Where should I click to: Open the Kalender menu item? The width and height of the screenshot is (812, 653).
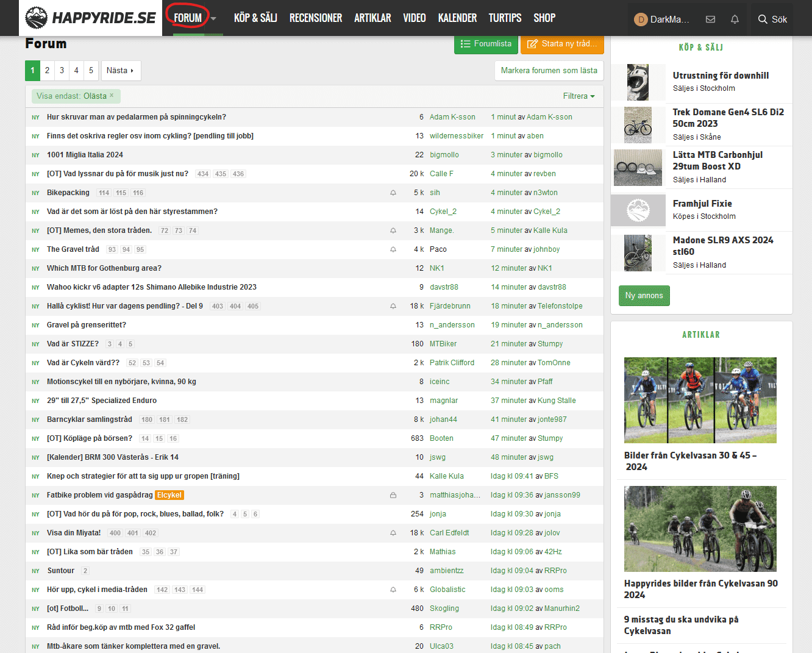(457, 18)
